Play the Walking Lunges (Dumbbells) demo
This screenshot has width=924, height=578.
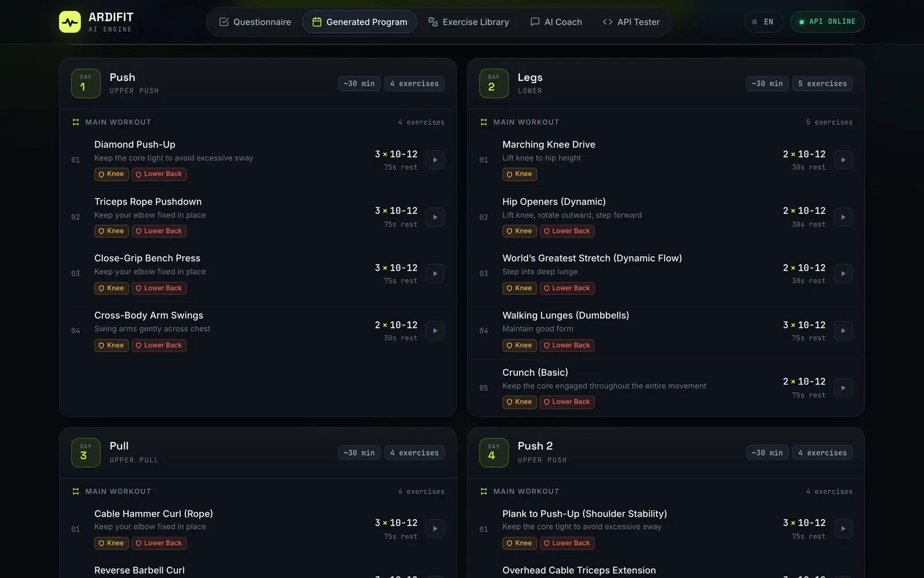[843, 331]
